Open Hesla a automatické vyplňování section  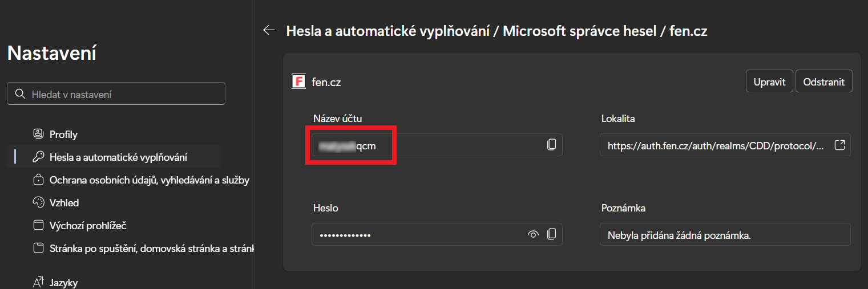tap(118, 157)
